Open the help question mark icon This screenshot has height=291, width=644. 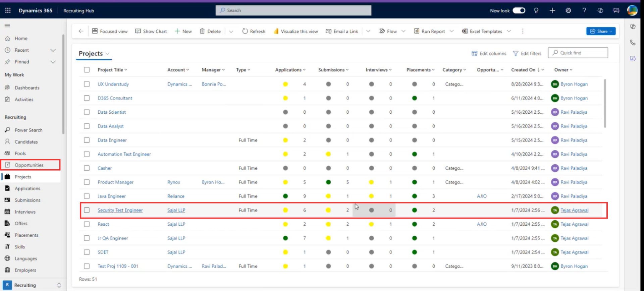[584, 10]
